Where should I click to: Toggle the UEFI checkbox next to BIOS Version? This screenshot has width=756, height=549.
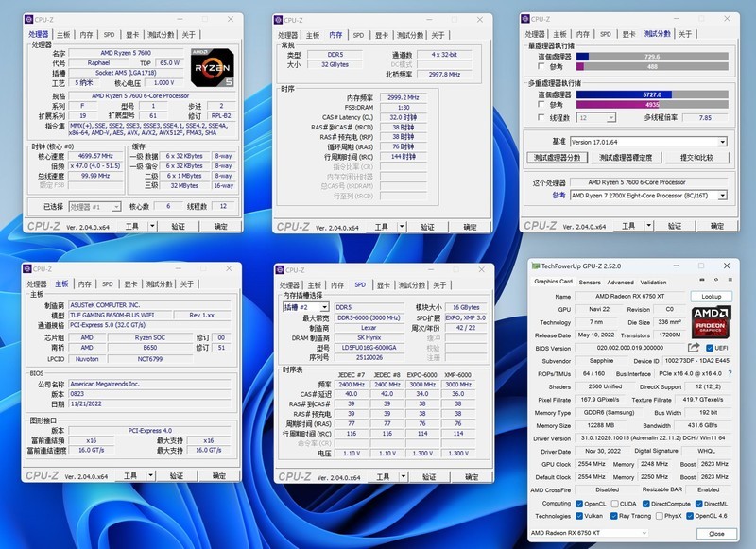(709, 346)
